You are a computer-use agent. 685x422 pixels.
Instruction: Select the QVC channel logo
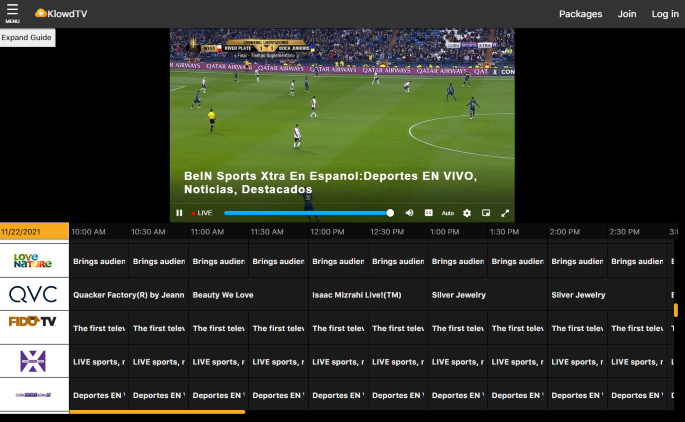(34, 295)
